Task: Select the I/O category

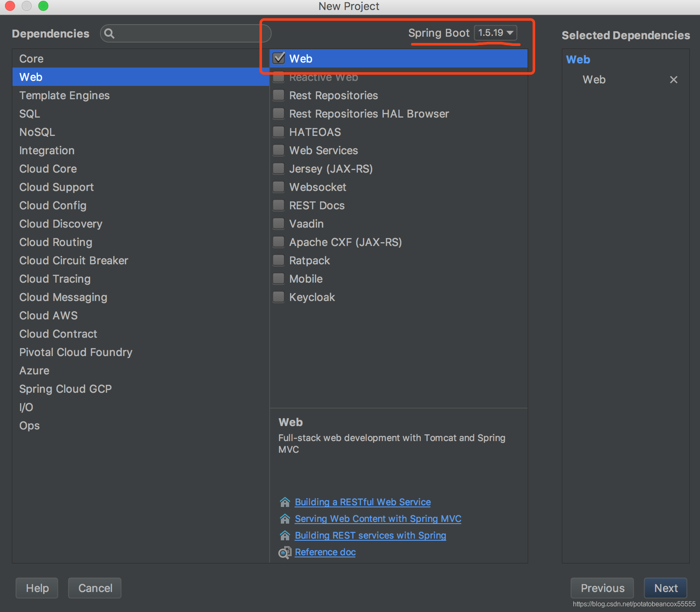Action: pos(141,407)
